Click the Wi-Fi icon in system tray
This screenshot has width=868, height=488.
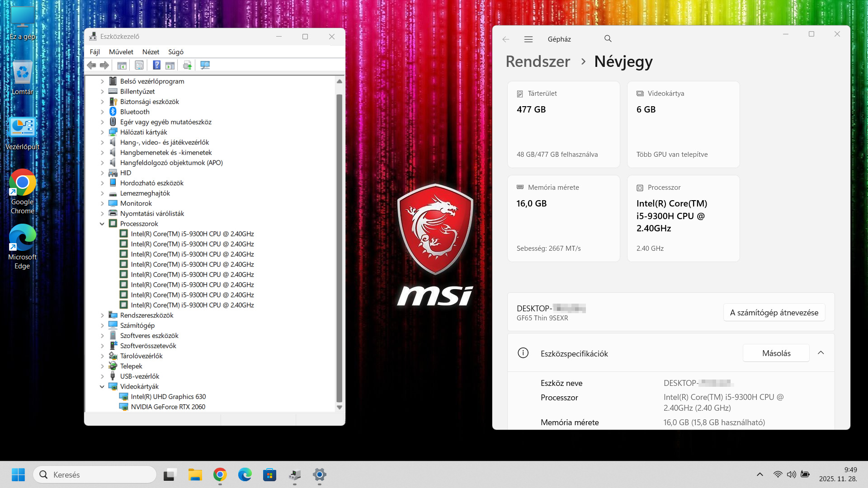778,474
